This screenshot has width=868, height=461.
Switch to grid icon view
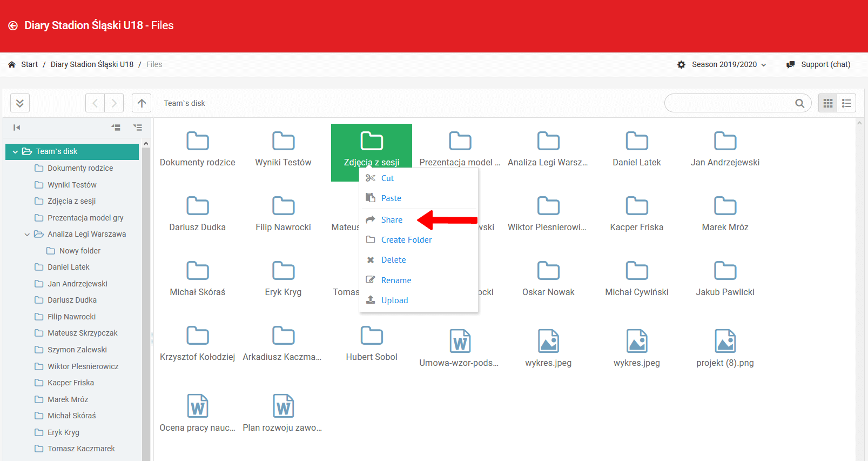(827, 103)
